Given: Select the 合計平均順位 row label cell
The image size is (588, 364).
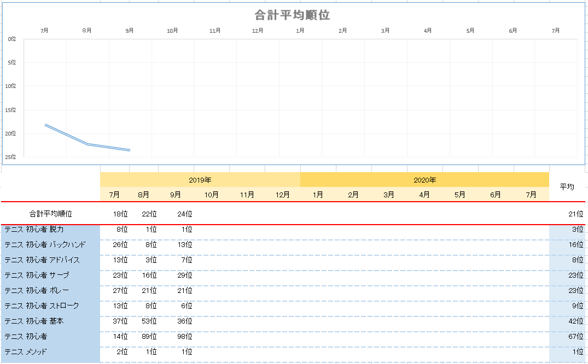Looking at the screenshot, I should (x=51, y=214).
